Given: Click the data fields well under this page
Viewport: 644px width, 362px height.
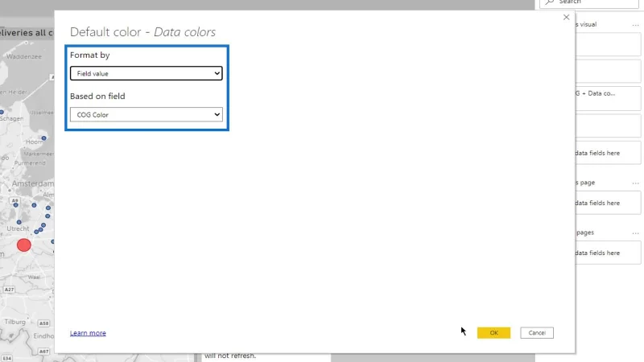Looking at the screenshot, I should [x=608, y=203].
